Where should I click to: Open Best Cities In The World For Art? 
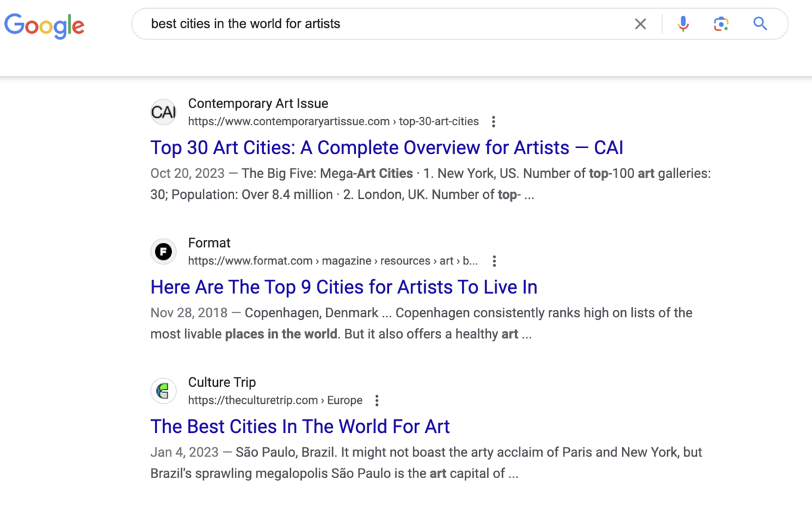pyautogui.click(x=300, y=426)
